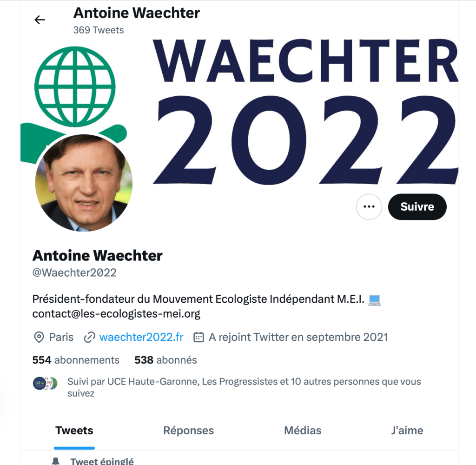The height and width of the screenshot is (465, 476).
Task: Click the pinned tweet pin icon
Action: pos(56,461)
